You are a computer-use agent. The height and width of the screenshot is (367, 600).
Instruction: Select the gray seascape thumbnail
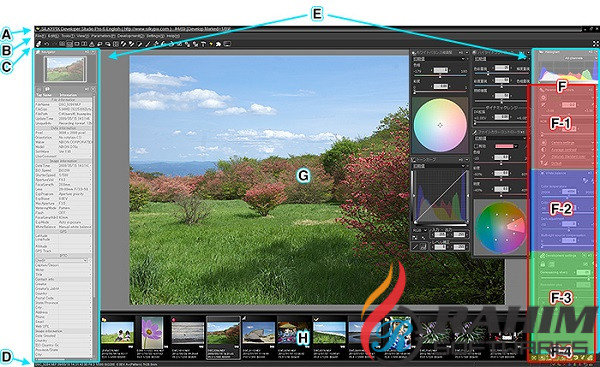coord(188,332)
